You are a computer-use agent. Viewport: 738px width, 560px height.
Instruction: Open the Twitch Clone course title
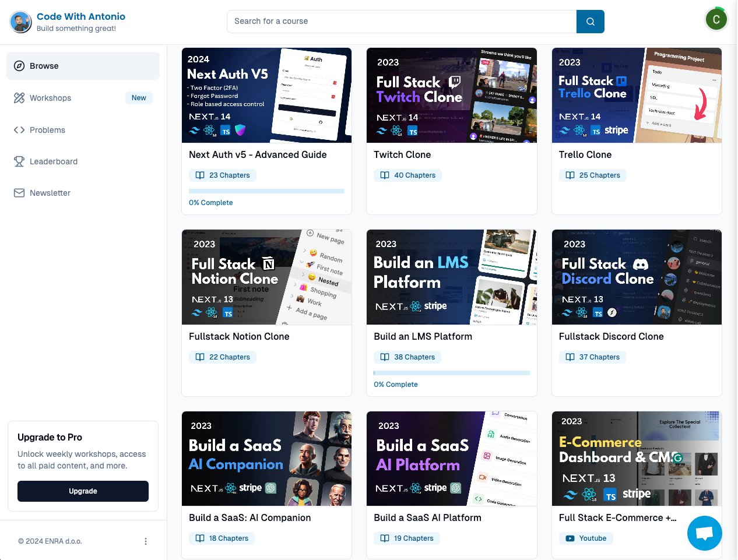402,154
